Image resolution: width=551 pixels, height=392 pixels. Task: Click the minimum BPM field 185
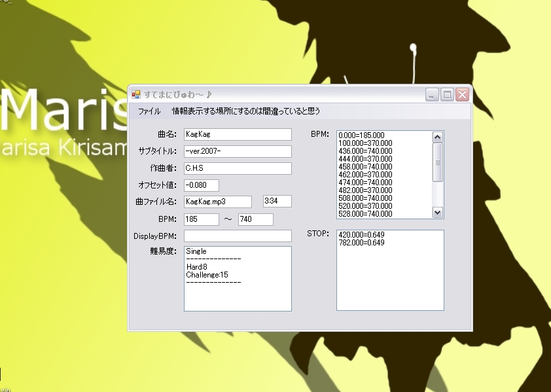coord(202,219)
